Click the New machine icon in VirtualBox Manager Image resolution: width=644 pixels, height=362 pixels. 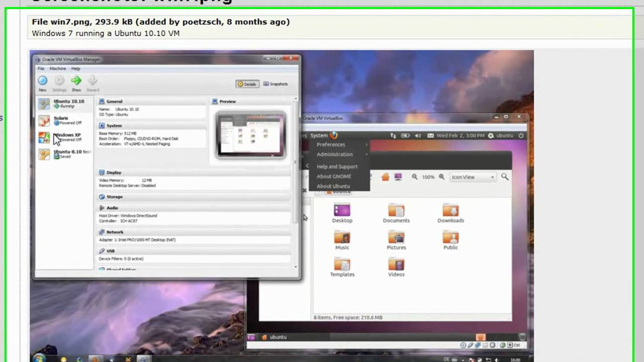click(x=43, y=80)
